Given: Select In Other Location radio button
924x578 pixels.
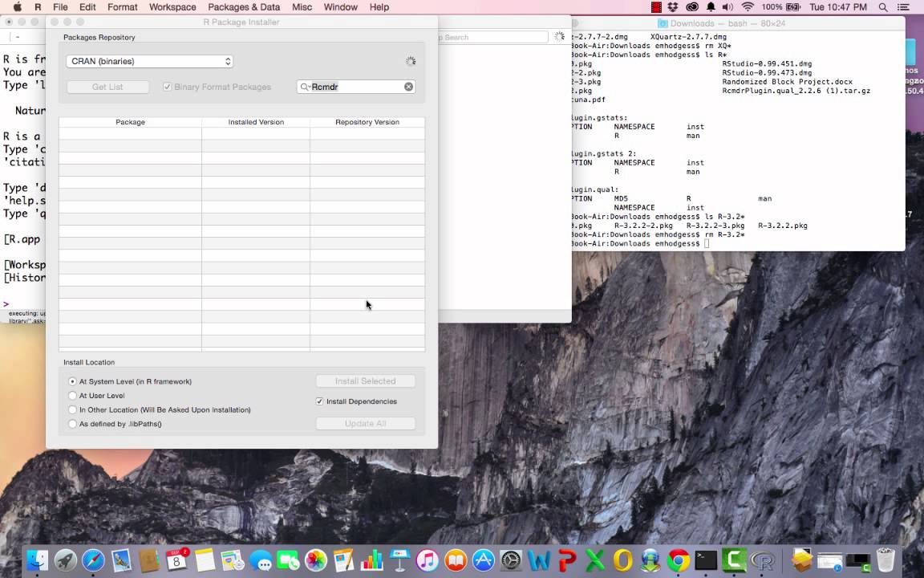Looking at the screenshot, I should (72, 410).
